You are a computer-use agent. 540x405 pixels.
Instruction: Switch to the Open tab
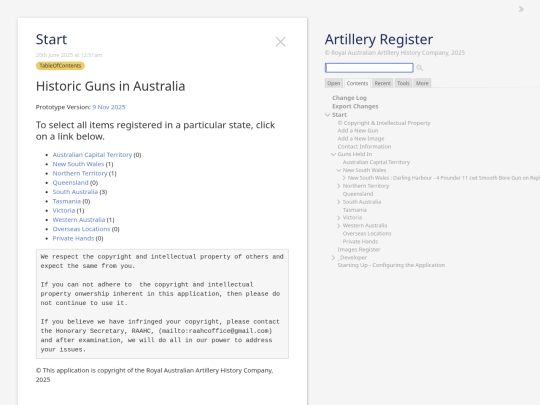[333, 83]
